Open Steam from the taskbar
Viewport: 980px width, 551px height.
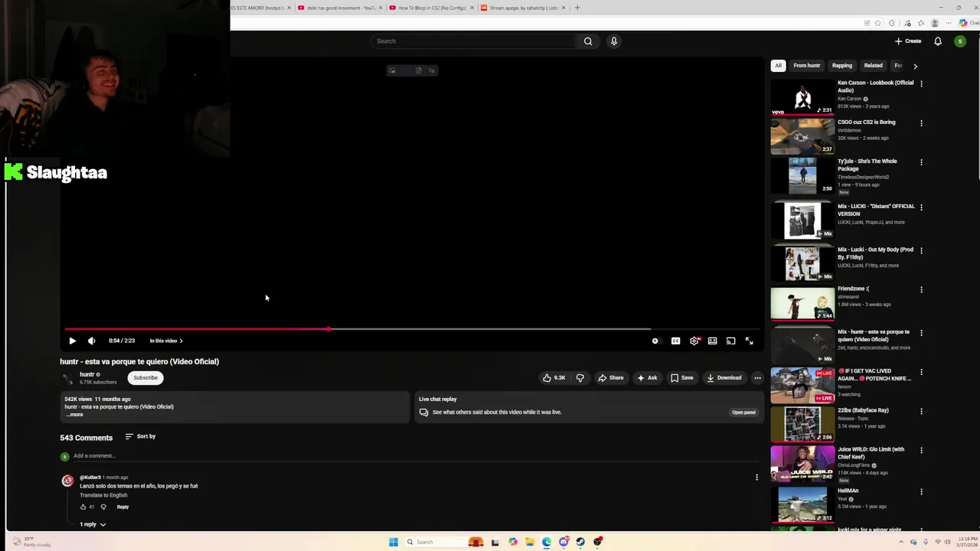[x=580, y=542]
